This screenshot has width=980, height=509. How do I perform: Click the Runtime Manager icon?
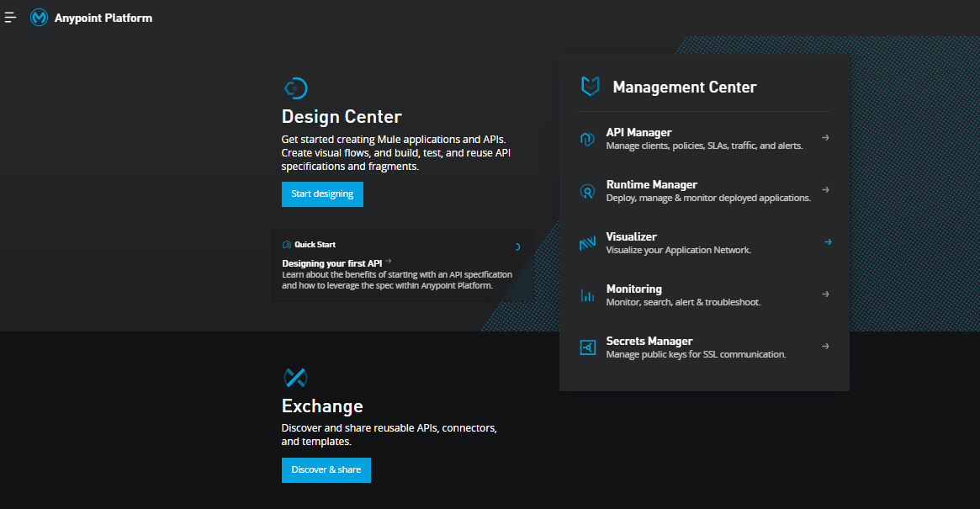[588, 192]
